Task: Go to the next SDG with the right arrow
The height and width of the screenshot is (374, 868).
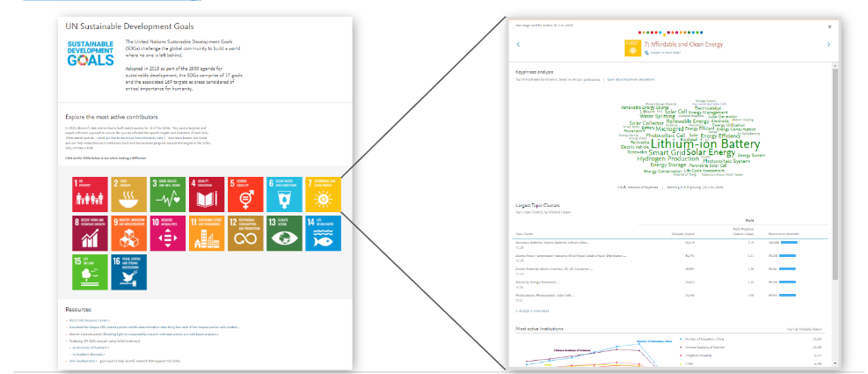Action: click(x=828, y=44)
